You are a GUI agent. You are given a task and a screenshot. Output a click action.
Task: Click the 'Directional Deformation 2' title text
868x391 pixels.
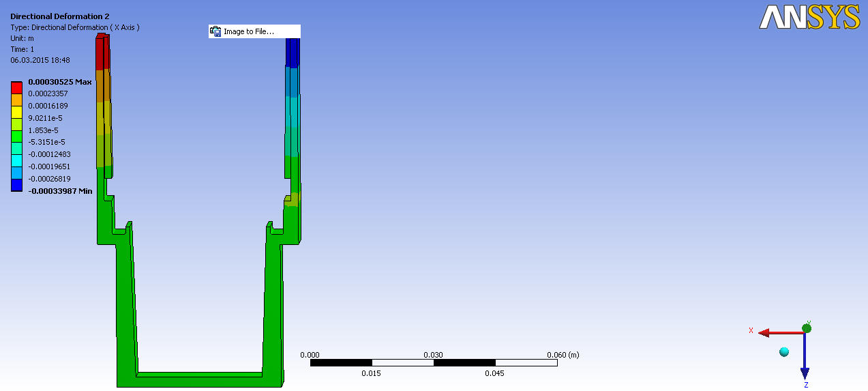point(59,16)
